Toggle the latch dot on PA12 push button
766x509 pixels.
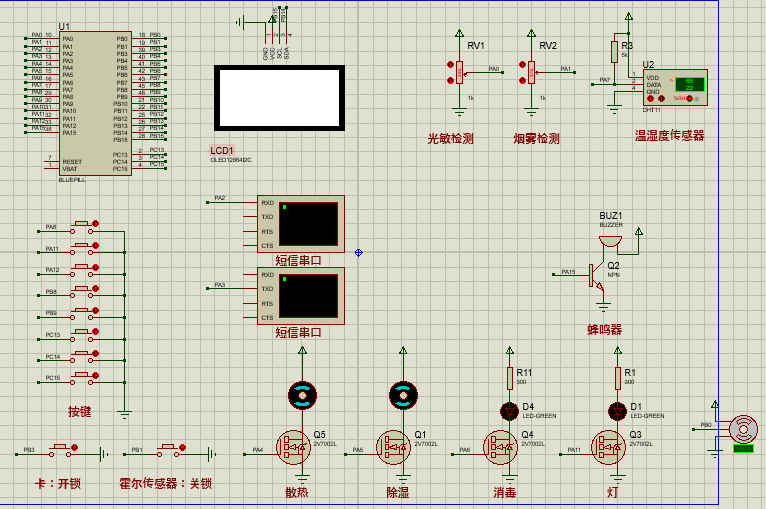click(x=95, y=268)
